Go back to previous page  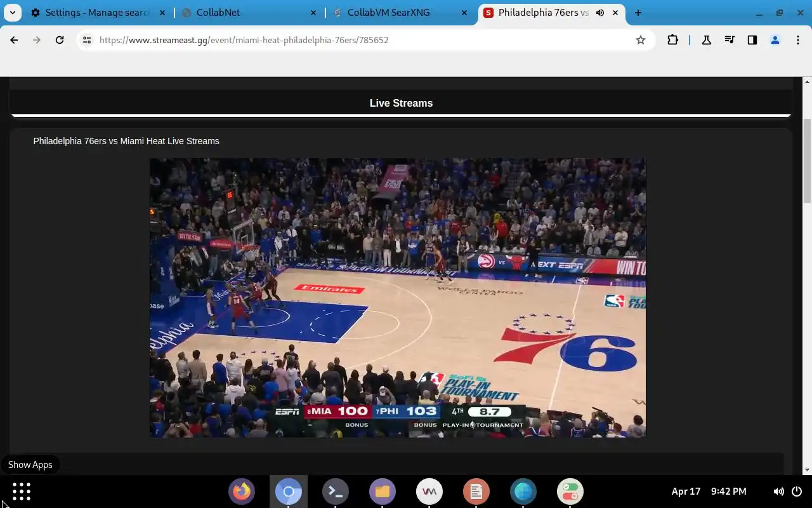(x=14, y=40)
